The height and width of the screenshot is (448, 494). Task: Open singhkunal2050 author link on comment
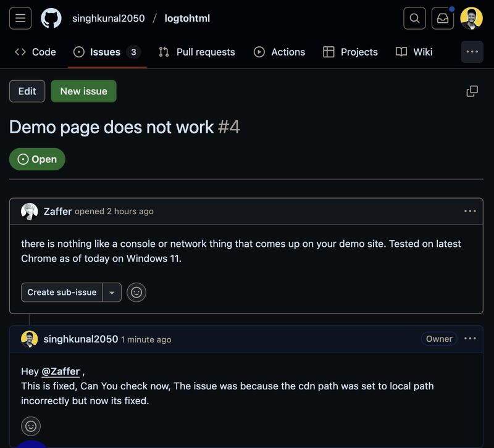(81, 339)
